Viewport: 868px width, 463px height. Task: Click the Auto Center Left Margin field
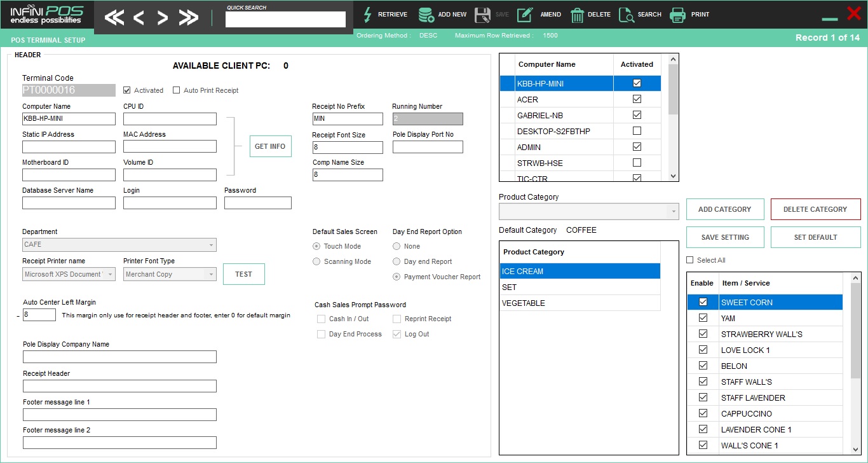pyautogui.click(x=39, y=315)
